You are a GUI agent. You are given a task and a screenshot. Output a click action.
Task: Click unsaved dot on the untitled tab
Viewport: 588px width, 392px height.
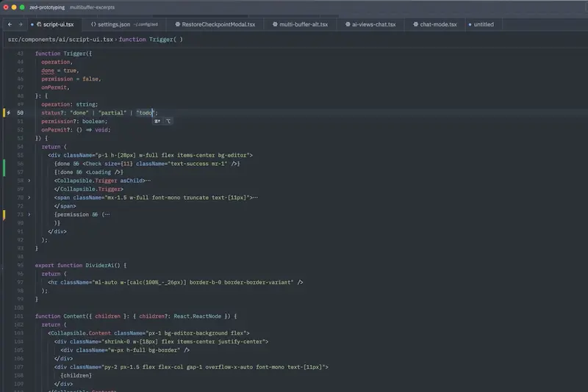pyautogui.click(x=470, y=25)
